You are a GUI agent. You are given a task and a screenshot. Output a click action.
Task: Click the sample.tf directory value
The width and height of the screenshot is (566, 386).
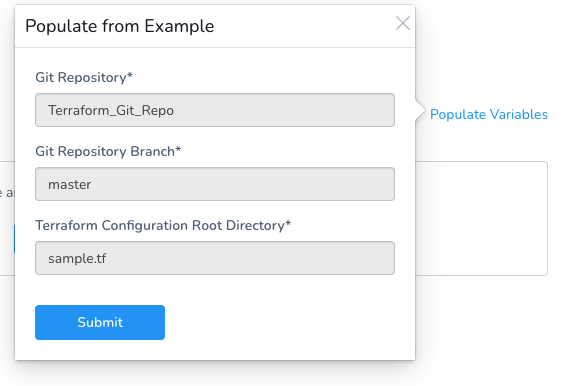pyautogui.click(x=77, y=259)
